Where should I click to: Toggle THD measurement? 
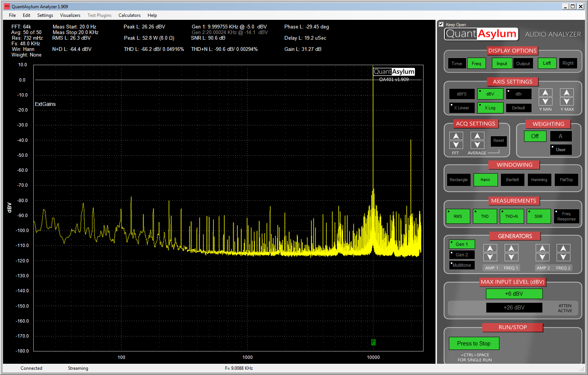(485, 216)
